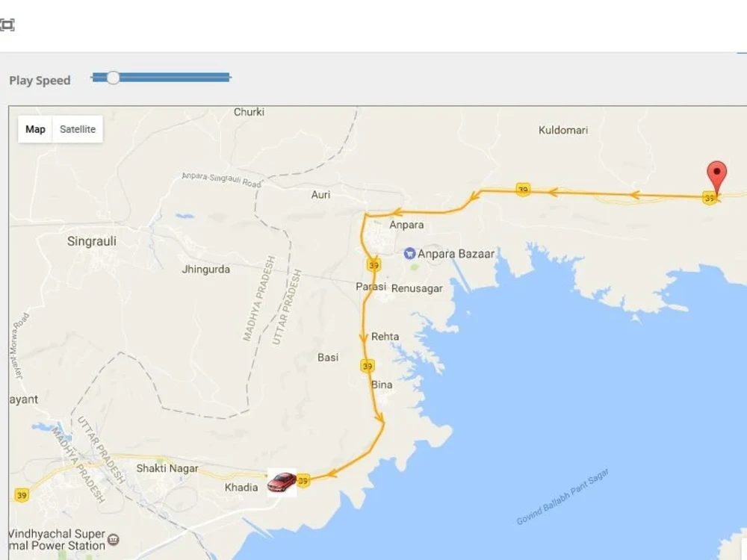Click the Play Speed label

coord(40,81)
